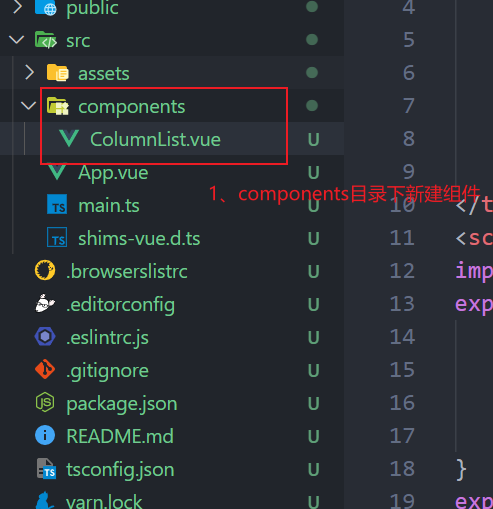
Task: Click the Node.js icon beside package.json
Action: [45, 402]
